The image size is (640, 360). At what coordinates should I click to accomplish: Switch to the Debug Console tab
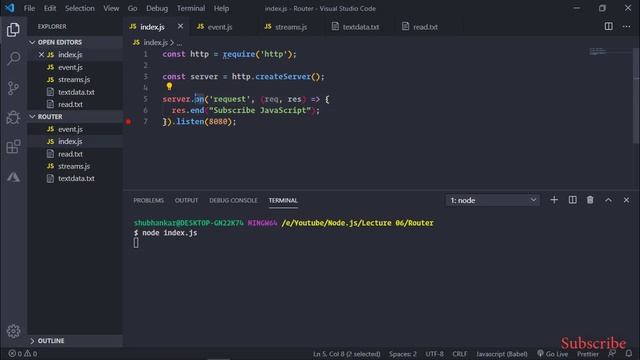(x=233, y=200)
